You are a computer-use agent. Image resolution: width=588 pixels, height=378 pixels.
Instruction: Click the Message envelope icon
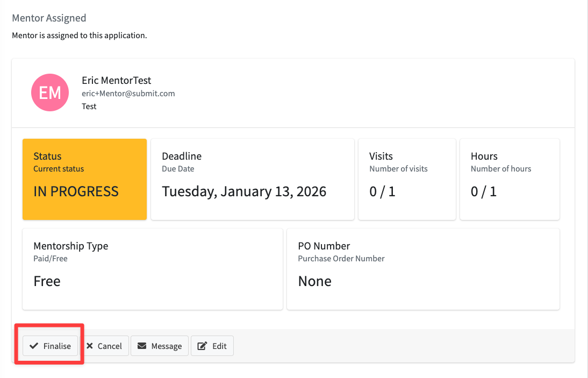coord(142,346)
